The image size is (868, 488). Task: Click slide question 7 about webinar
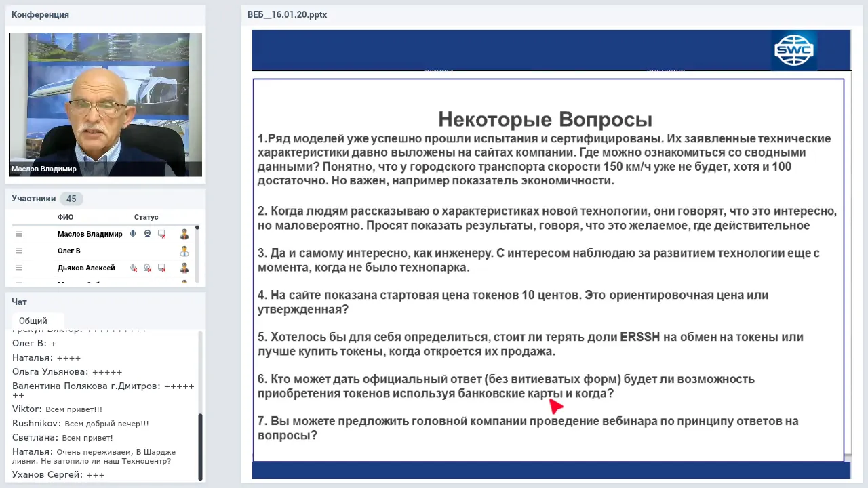point(528,428)
